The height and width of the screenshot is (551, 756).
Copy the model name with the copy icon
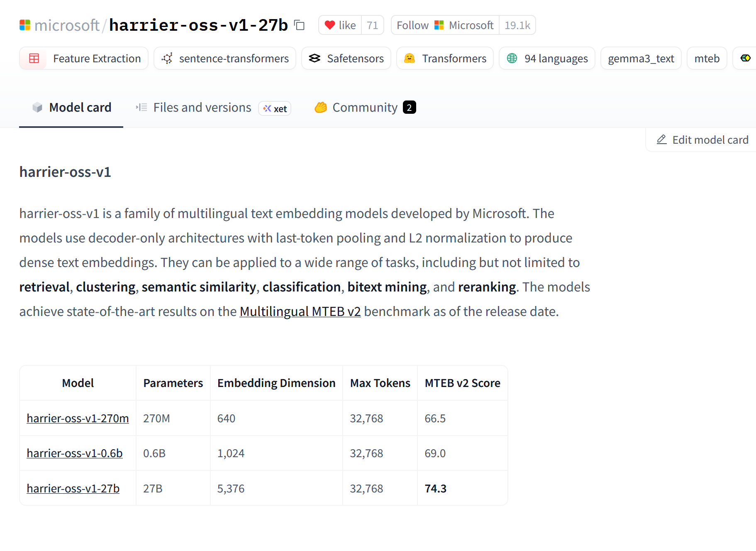click(300, 25)
